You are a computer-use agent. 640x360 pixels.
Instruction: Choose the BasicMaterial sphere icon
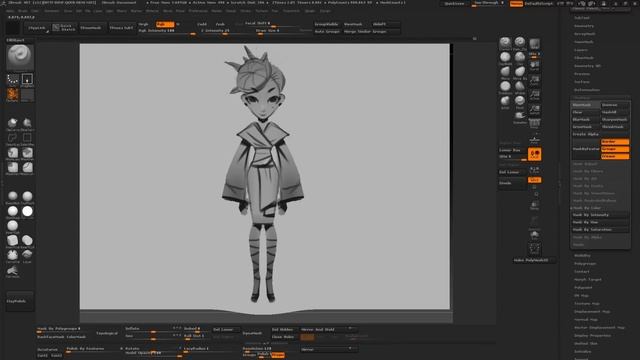13,197
